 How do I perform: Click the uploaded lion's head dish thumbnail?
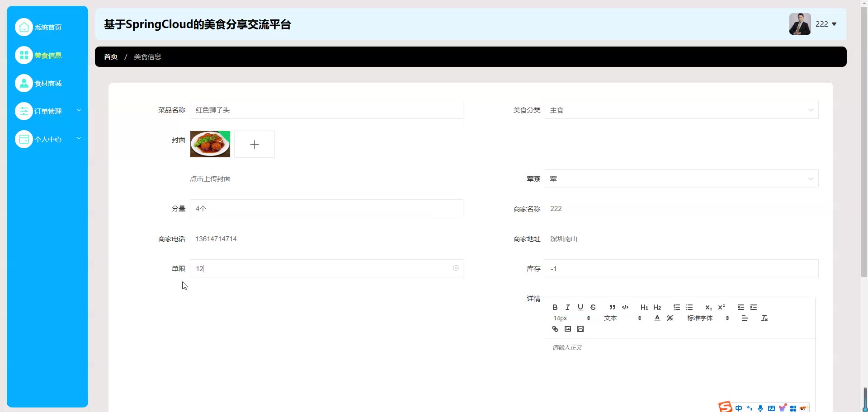coord(210,144)
